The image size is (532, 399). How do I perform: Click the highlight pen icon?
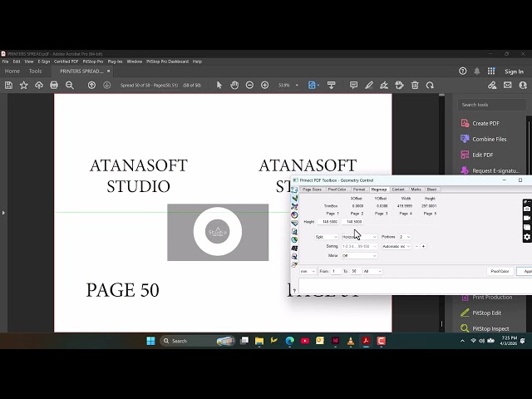pos(369,85)
